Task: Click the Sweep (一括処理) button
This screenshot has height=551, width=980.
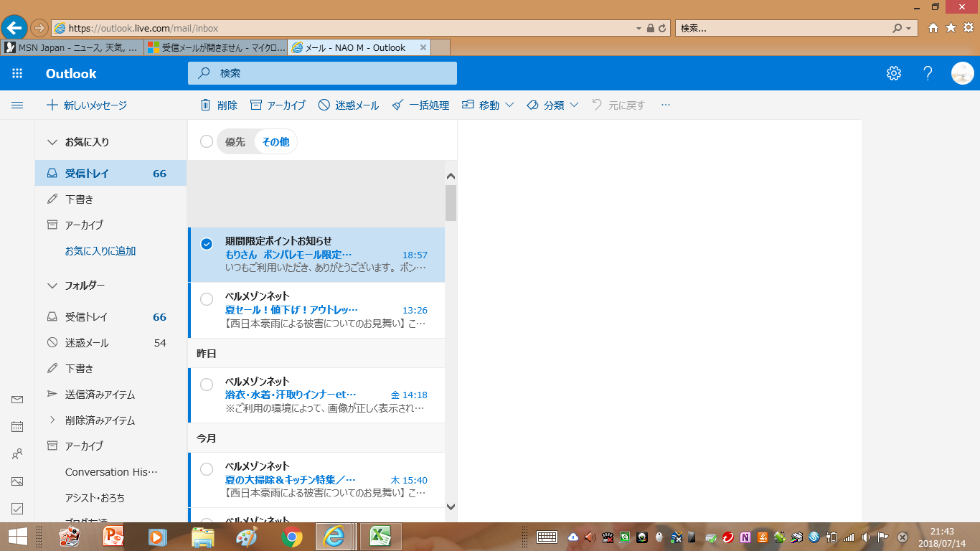Action: coord(420,105)
